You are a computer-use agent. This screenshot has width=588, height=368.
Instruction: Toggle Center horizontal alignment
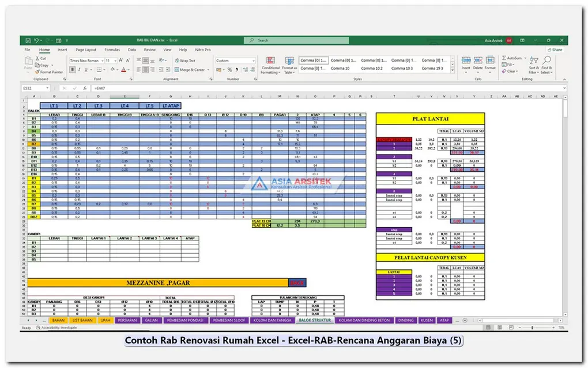pos(145,69)
